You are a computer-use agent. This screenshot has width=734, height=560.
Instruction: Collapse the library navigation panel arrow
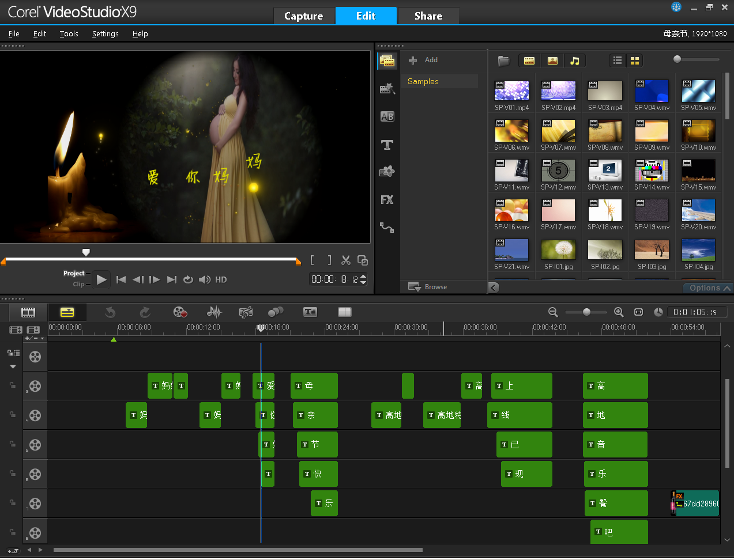pyautogui.click(x=494, y=288)
